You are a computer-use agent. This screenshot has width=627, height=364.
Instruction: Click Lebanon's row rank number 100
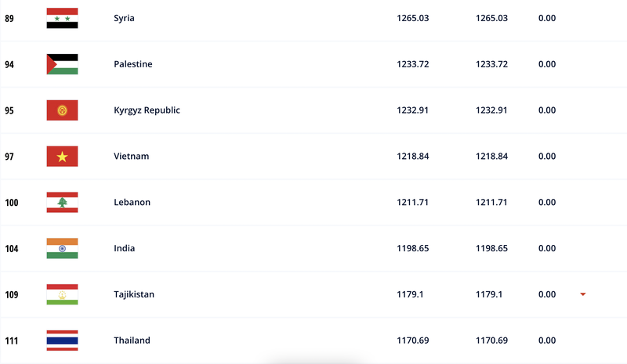(x=12, y=203)
